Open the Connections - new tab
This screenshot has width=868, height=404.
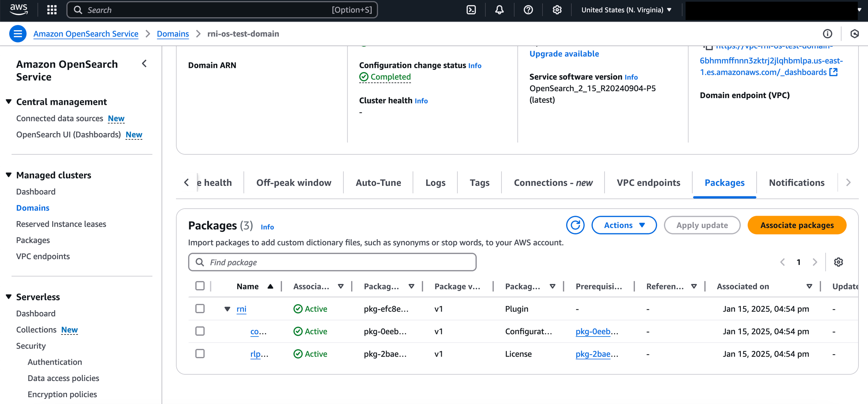(553, 182)
